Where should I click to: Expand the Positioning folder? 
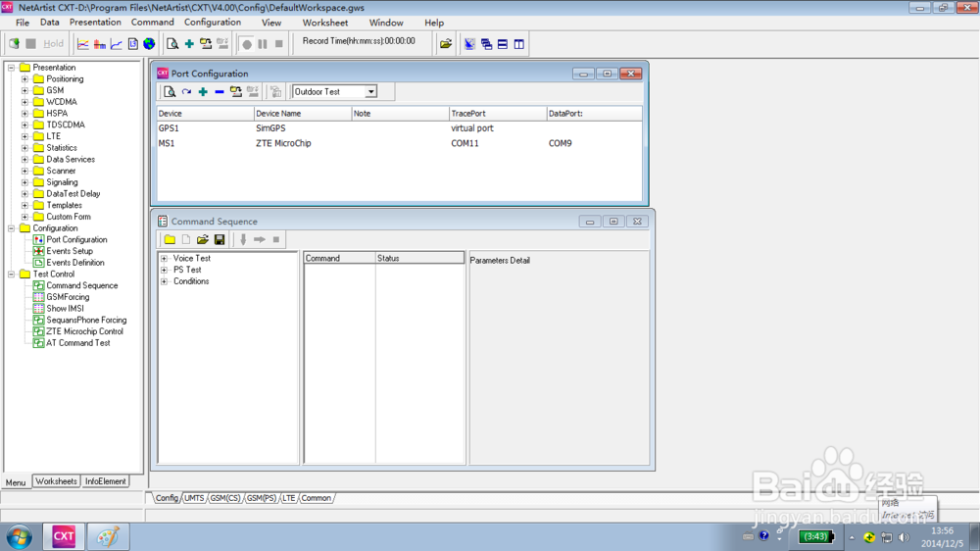25,78
